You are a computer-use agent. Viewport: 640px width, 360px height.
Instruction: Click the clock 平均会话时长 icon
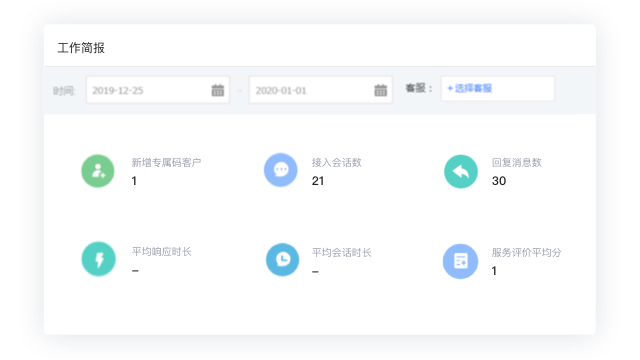[282, 260]
